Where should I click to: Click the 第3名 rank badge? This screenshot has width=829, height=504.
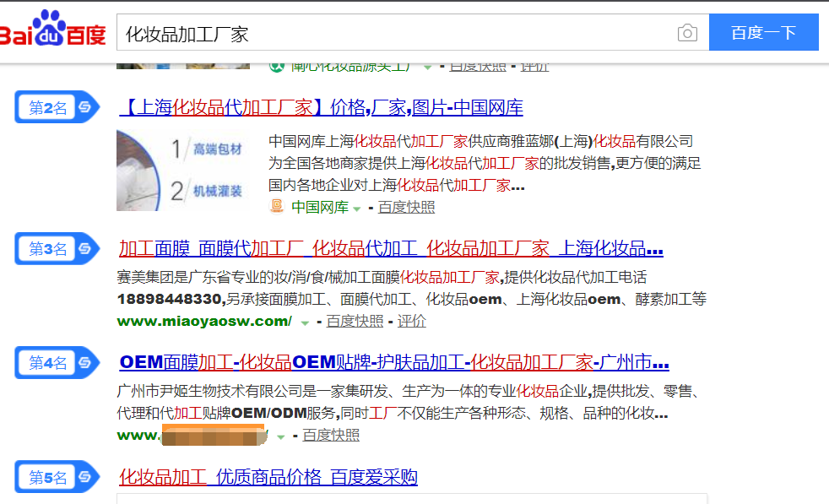pyautogui.click(x=57, y=248)
